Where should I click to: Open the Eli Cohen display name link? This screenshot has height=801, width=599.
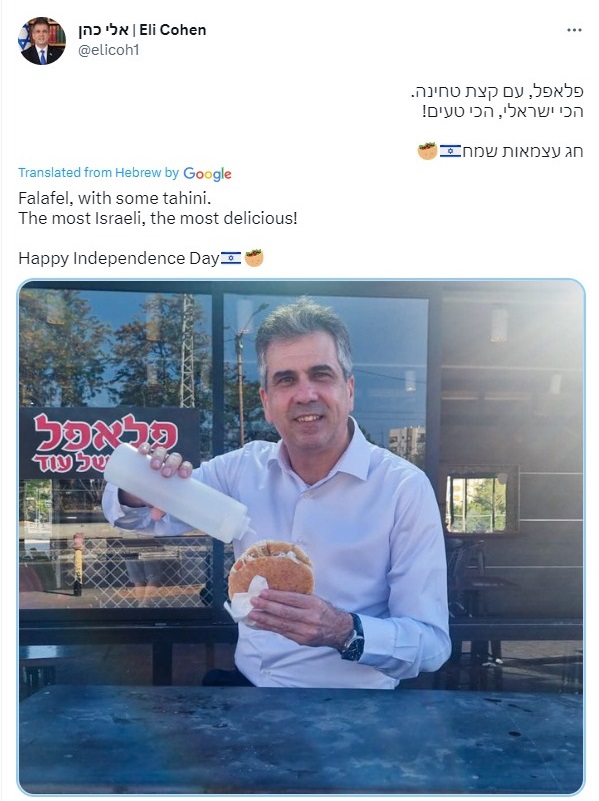[142, 30]
